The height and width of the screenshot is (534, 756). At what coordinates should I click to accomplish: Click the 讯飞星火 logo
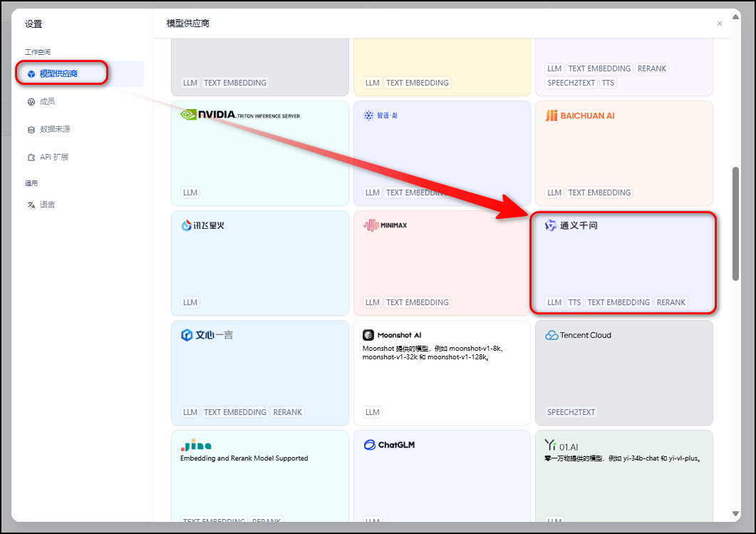pos(203,225)
